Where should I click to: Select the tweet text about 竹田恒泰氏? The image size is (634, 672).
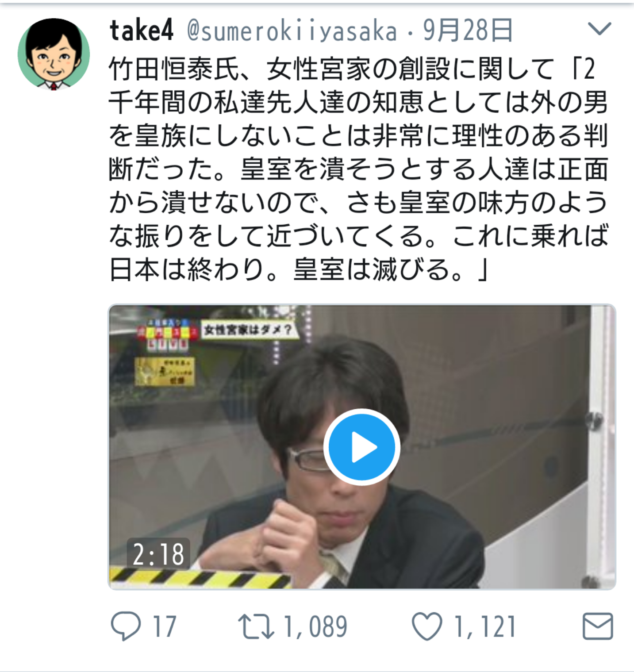coord(358,169)
